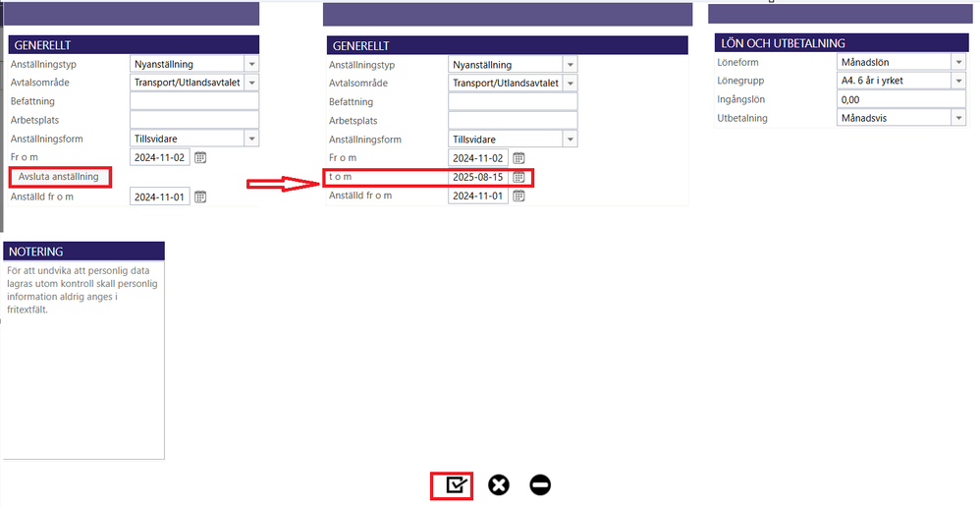Image resolution: width=980 pixels, height=507 pixels.
Task: Expand Avtalsområde dropdown in middle GENERELLT panel
Action: coord(570,84)
